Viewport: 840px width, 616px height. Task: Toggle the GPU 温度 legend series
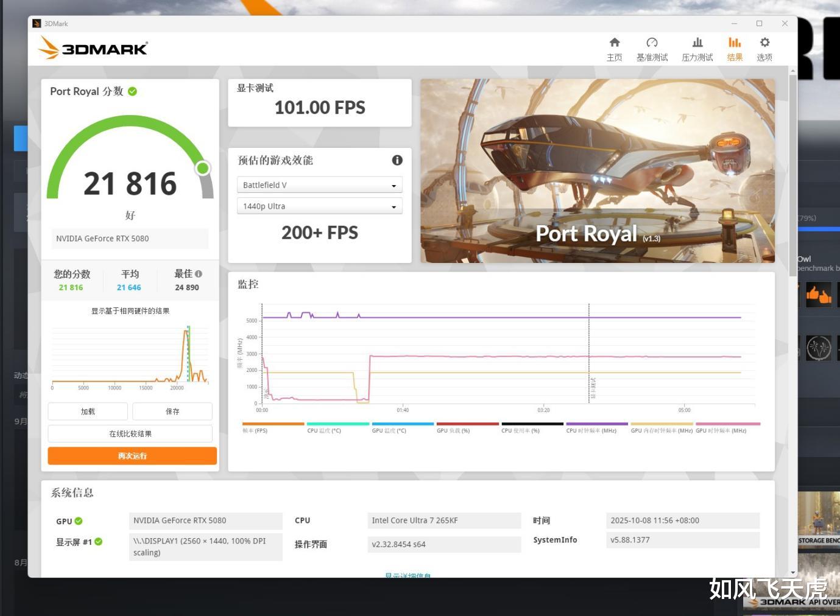tap(403, 427)
